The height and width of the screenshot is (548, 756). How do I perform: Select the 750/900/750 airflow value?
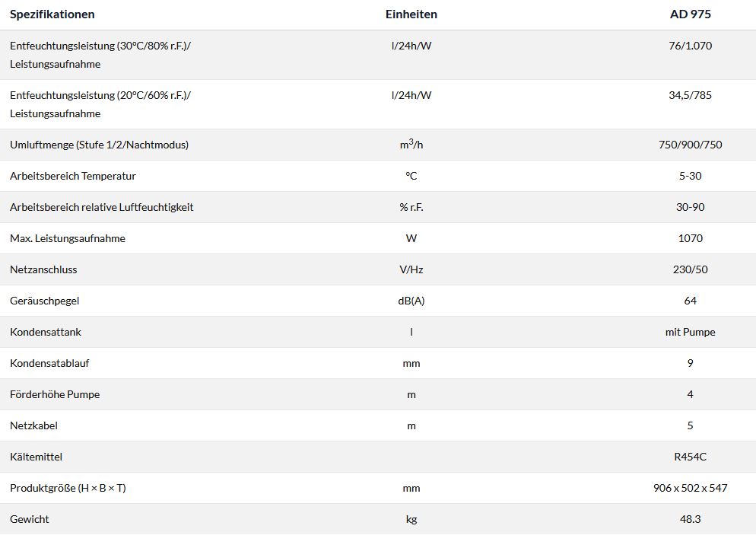point(690,145)
